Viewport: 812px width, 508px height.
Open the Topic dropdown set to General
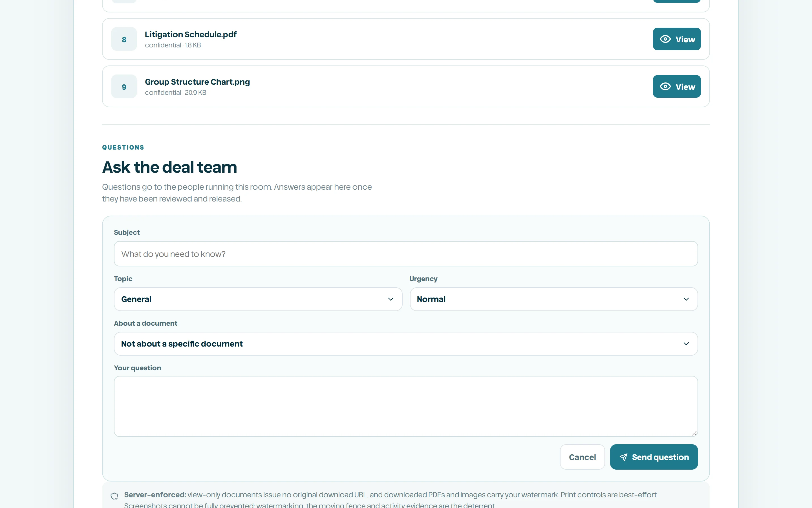(x=258, y=299)
